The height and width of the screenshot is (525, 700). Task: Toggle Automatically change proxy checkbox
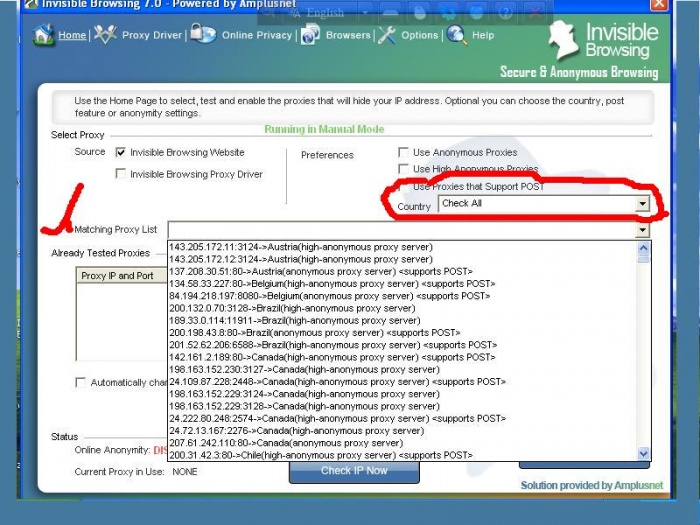coord(81,383)
